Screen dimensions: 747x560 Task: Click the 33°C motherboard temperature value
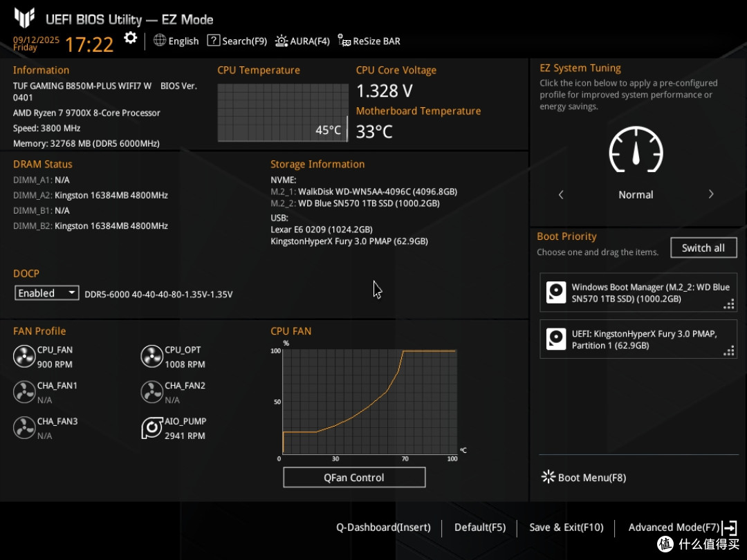click(x=374, y=131)
